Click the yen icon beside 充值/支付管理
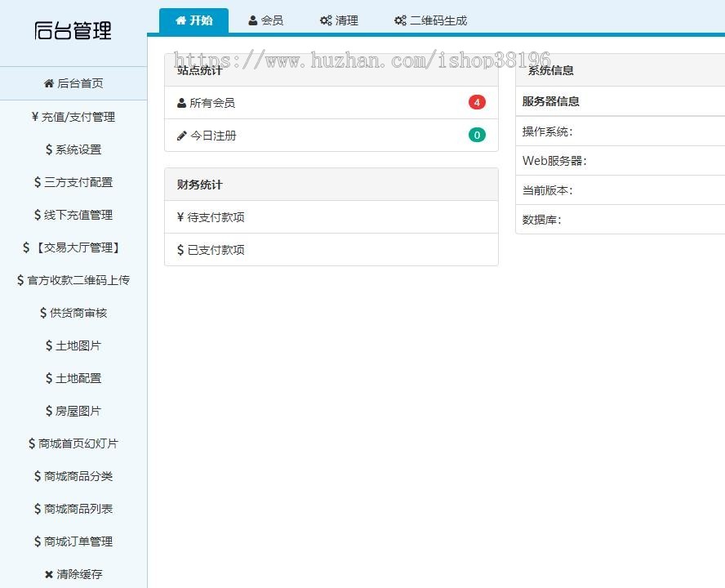The height and width of the screenshot is (588, 725). point(35,117)
